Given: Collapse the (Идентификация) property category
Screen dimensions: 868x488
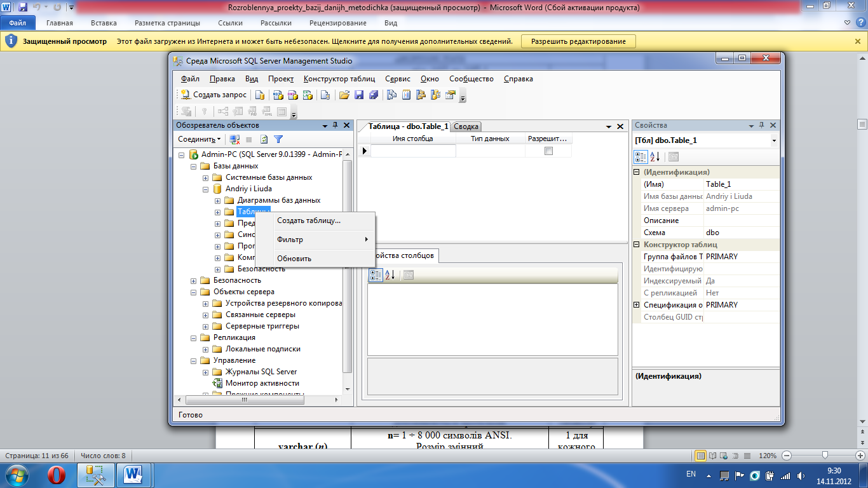Looking at the screenshot, I should pos(637,172).
